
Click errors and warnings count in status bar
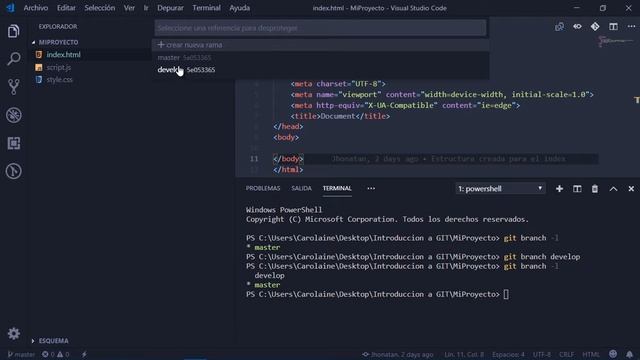56,354
